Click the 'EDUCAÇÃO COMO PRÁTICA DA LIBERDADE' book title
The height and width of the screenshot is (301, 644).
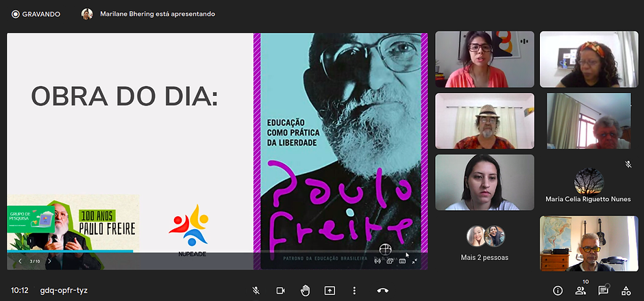(293, 133)
